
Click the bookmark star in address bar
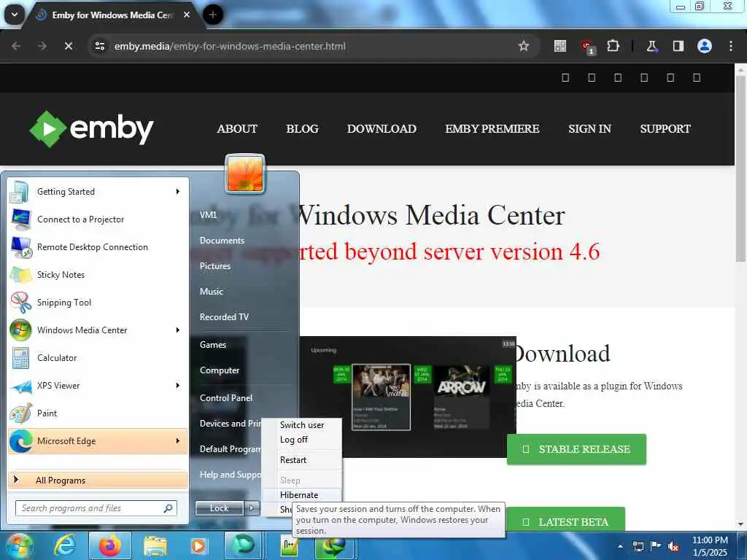click(x=524, y=46)
